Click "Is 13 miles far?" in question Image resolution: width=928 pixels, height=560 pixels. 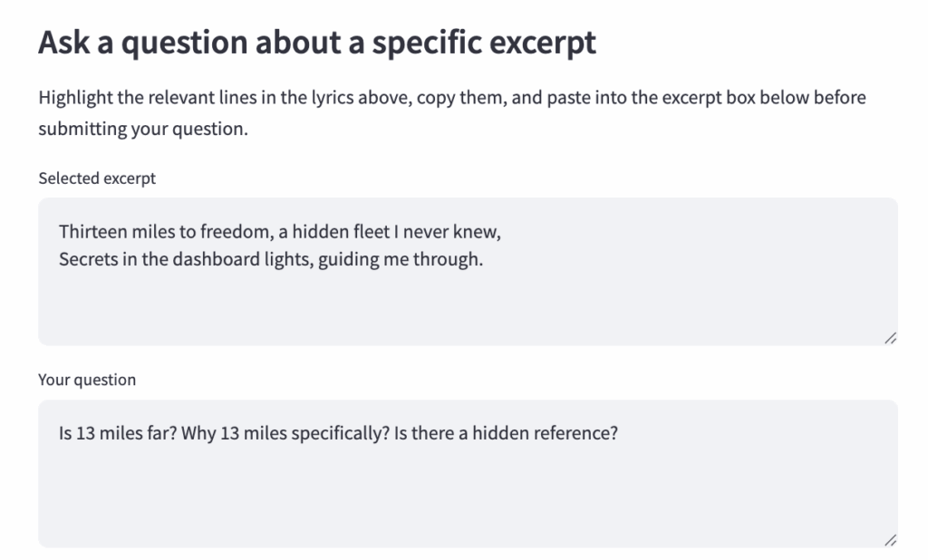117,433
